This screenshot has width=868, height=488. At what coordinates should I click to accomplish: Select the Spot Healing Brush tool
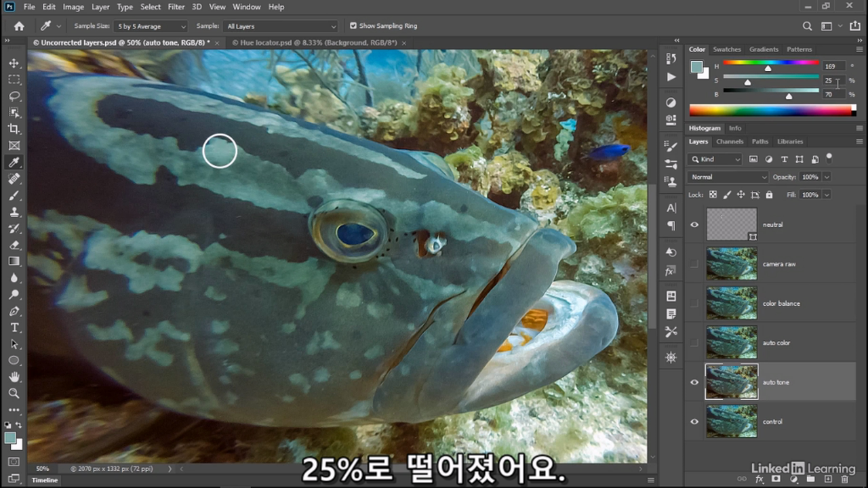tap(14, 179)
